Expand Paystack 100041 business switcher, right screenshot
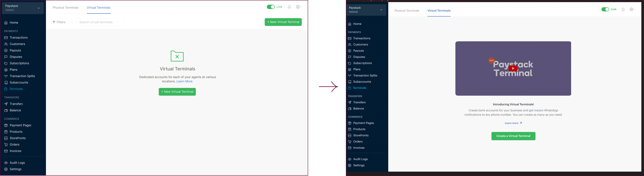Image resolution: width=644 pixels, height=176 pixels. tap(366, 10)
